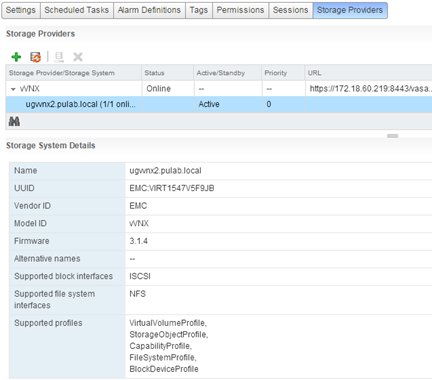432x380 pixels.
Task: Sort by the URL column header
Action: [368, 73]
